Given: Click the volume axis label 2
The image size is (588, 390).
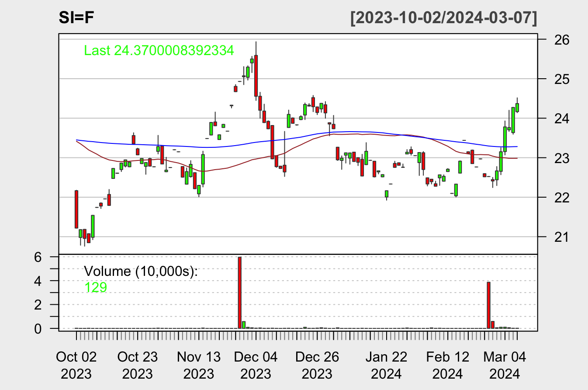Looking at the screenshot, I should click(x=38, y=304).
